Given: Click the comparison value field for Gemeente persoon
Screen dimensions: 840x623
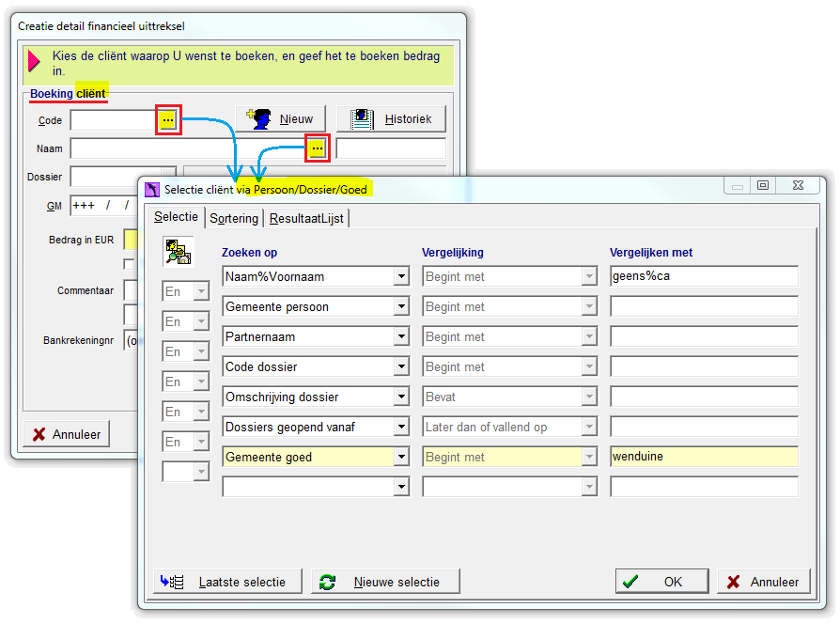Looking at the screenshot, I should 704,306.
